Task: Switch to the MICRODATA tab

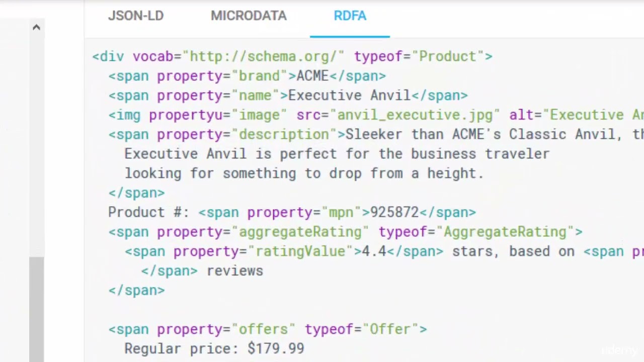Action: tap(249, 16)
